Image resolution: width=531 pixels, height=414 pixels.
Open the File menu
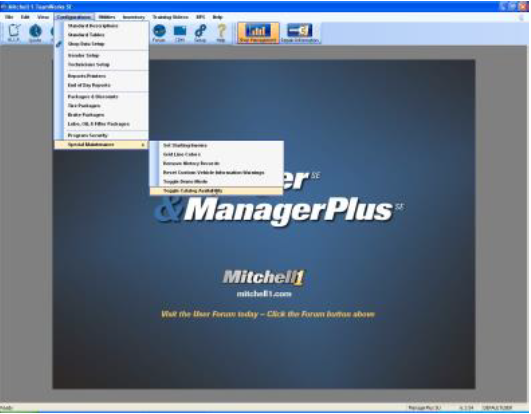click(9, 17)
